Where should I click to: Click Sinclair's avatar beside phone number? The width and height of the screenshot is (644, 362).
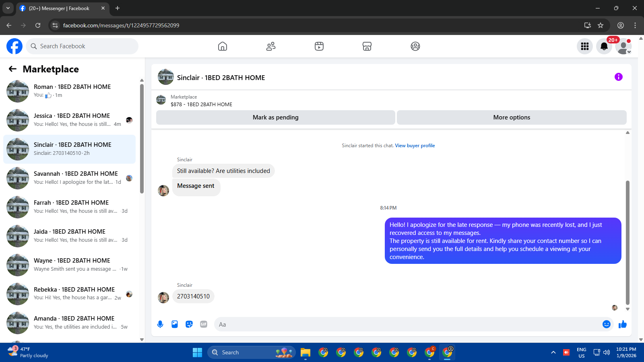[163, 298]
